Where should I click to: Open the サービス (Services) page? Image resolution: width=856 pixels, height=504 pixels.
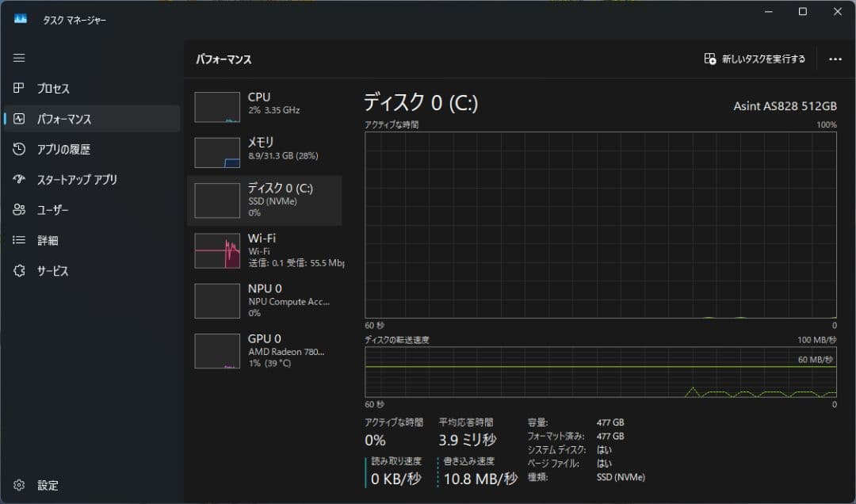coord(54,270)
